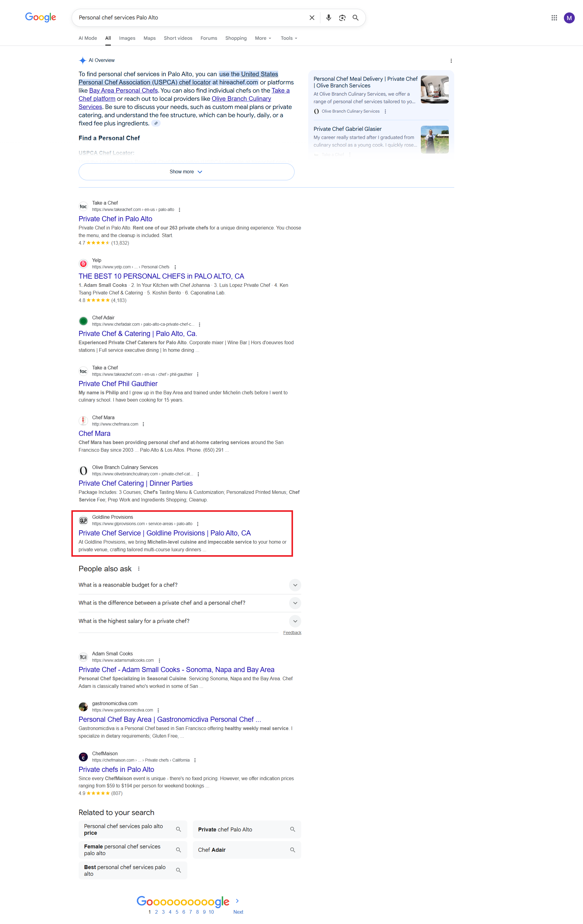Clear the search box with X icon
583x924 pixels.
click(312, 18)
